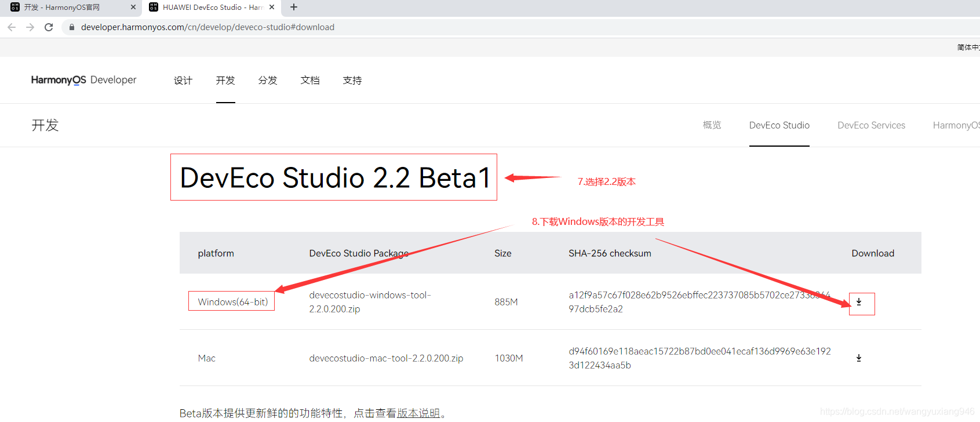Switch to the 开发 - HarmonyOS官网 browser tab
Image resolution: width=980 pixels, height=422 pixels.
coord(71,8)
